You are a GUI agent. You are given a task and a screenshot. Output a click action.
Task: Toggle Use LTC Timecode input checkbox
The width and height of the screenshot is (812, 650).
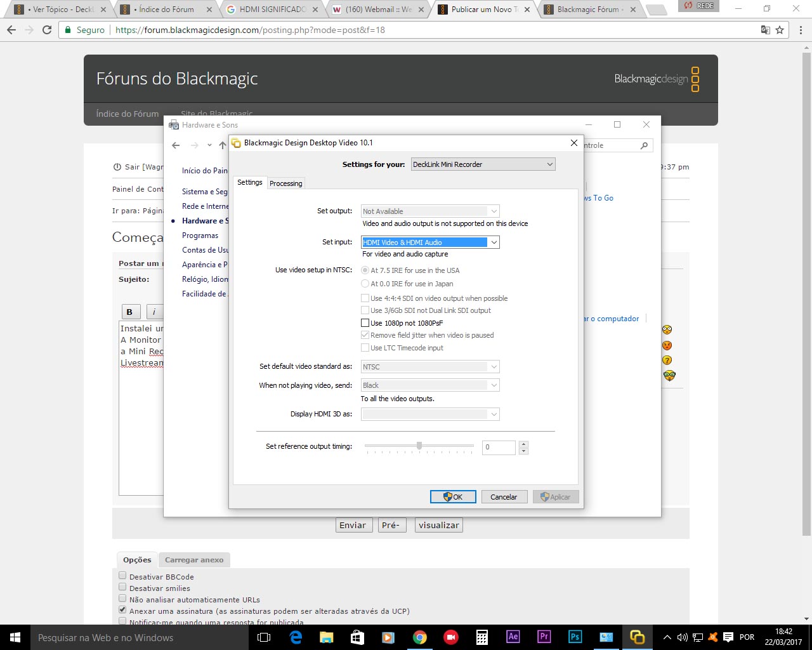365,348
